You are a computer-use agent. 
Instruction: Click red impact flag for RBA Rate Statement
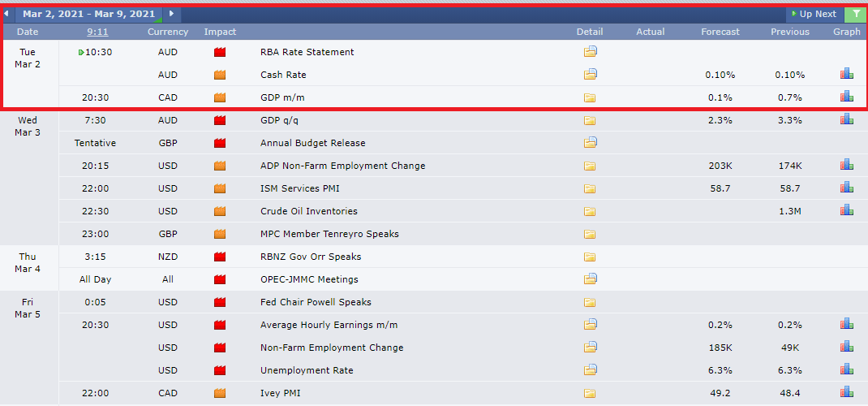pos(220,53)
